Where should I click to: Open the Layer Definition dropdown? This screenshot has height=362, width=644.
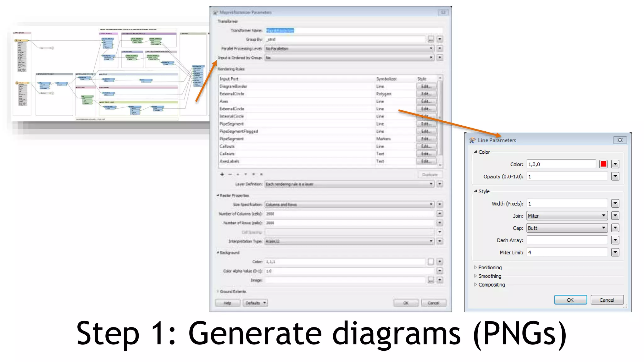[349, 184]
